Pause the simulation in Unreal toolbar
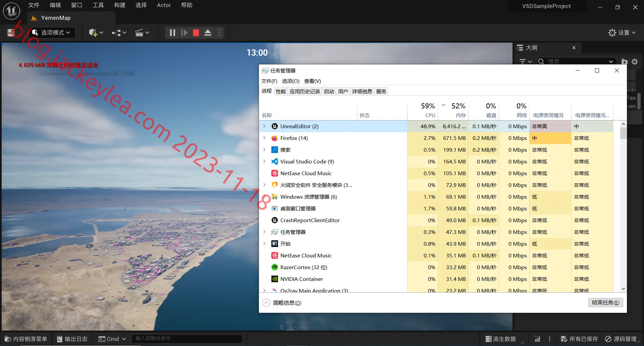The height and width of the screenshot is (346, 644). pos(172,33)
